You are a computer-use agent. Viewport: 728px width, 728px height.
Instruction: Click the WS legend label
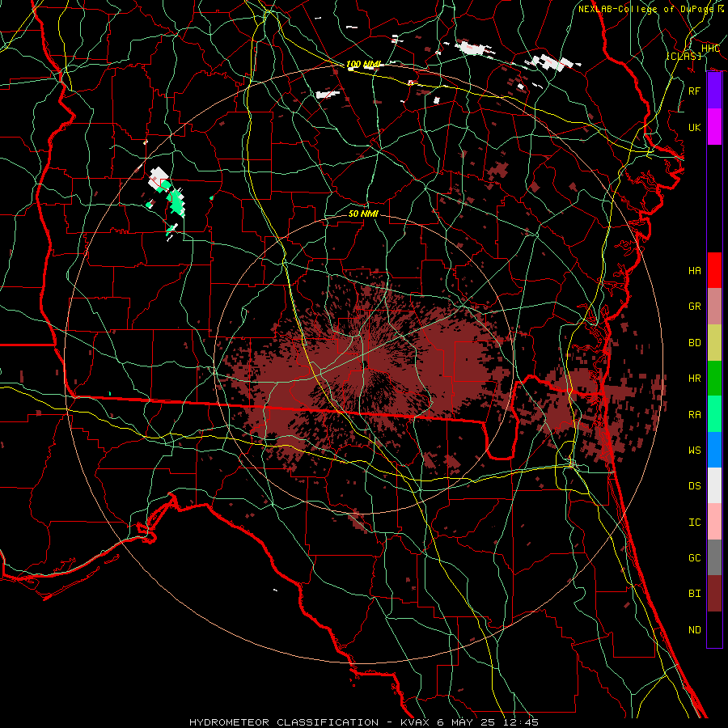pyautogui.click(x=695, y=450)
